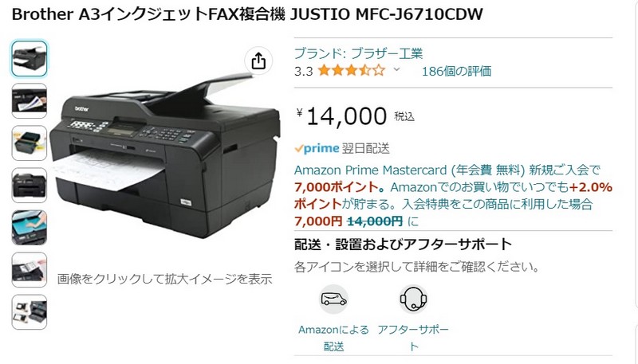Select the second thumbnail showing paper output

pyautogui.click(x=29, y=100)
